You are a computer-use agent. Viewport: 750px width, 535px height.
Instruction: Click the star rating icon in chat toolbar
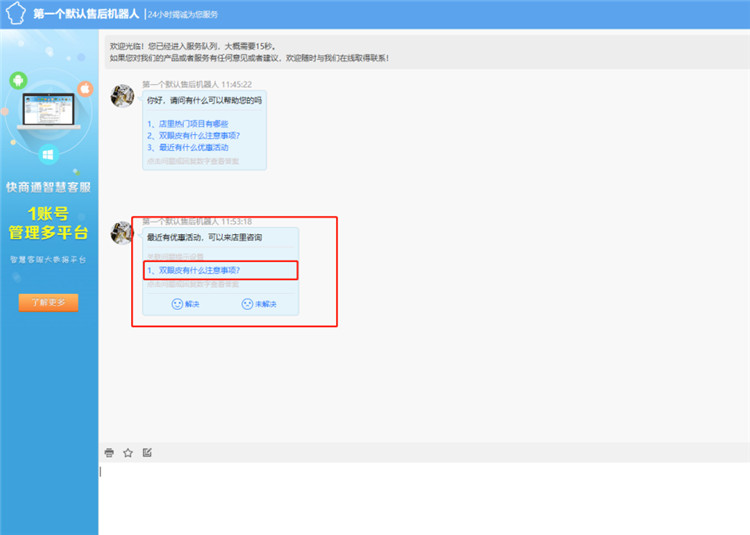pos(128,453)
